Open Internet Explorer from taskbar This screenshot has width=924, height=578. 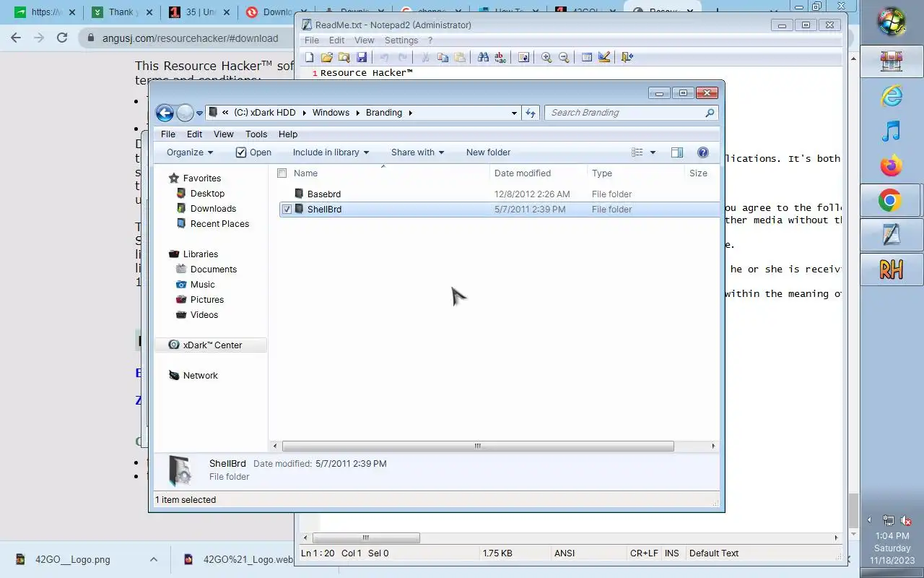(x=892, y=95)
